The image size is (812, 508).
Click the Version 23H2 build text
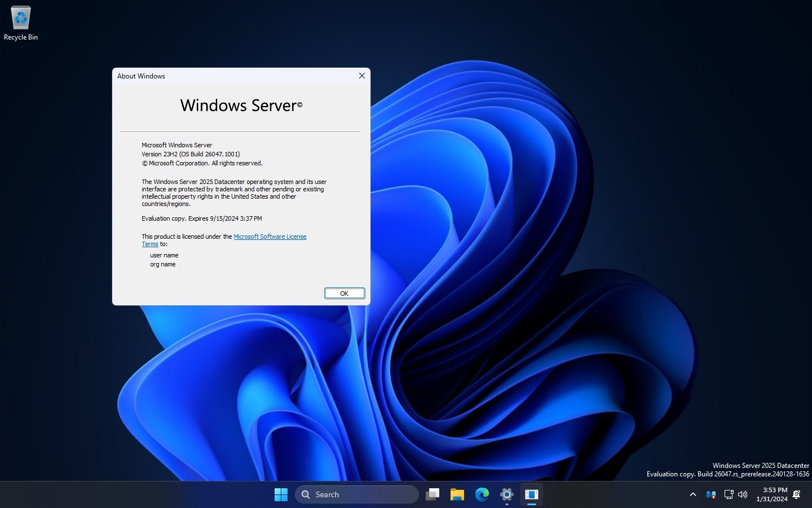pos(191,154)
